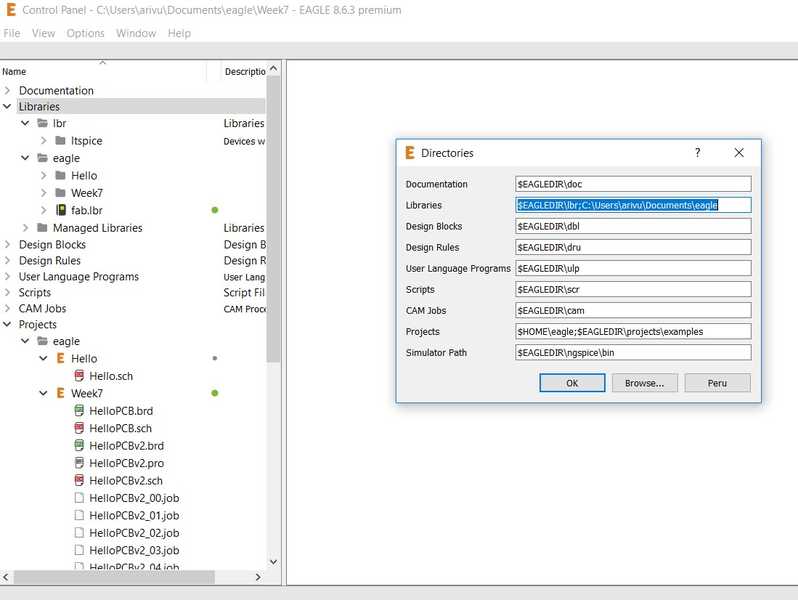Click the HelloPCBv2.pro file icon

[79, 463]
